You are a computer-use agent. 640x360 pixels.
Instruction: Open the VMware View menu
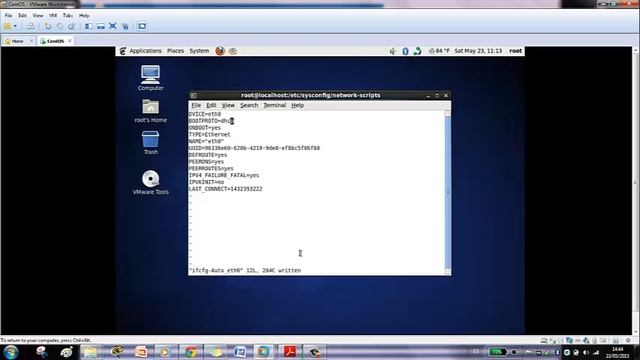tap(38, 16)
